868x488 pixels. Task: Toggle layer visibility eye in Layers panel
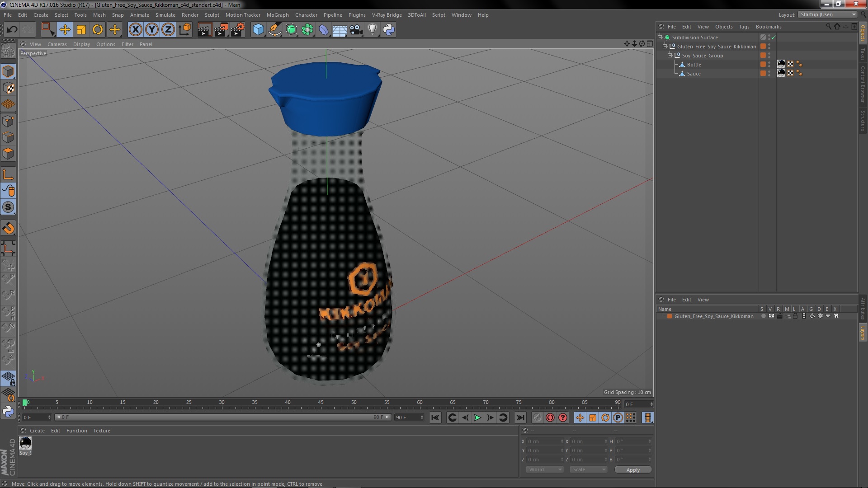pos(771,316)
